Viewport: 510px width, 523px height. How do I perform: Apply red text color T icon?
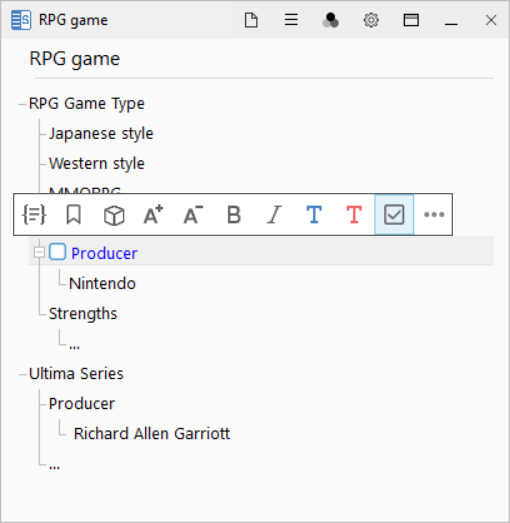(354, 214)
